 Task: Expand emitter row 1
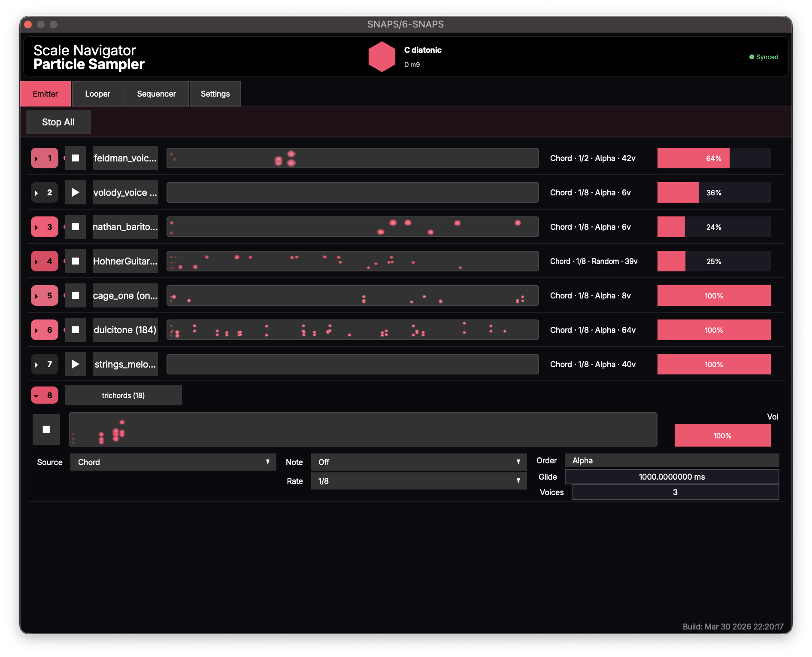(45, 158)
